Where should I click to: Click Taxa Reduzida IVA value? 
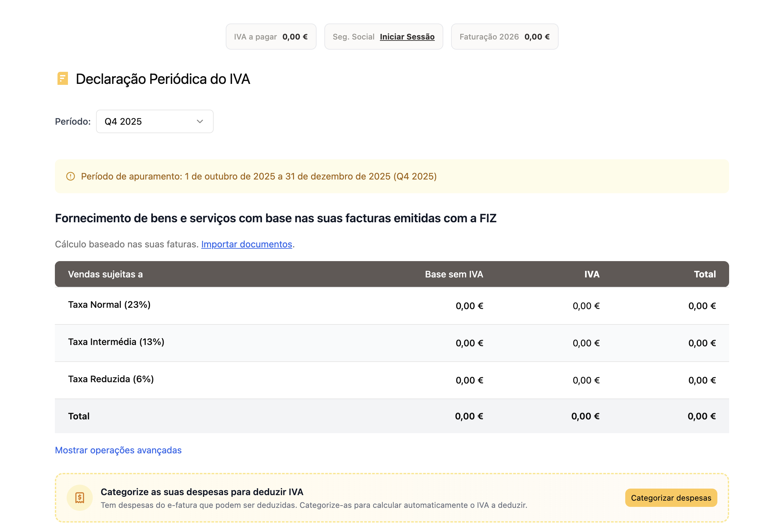[x=586, y=380]
